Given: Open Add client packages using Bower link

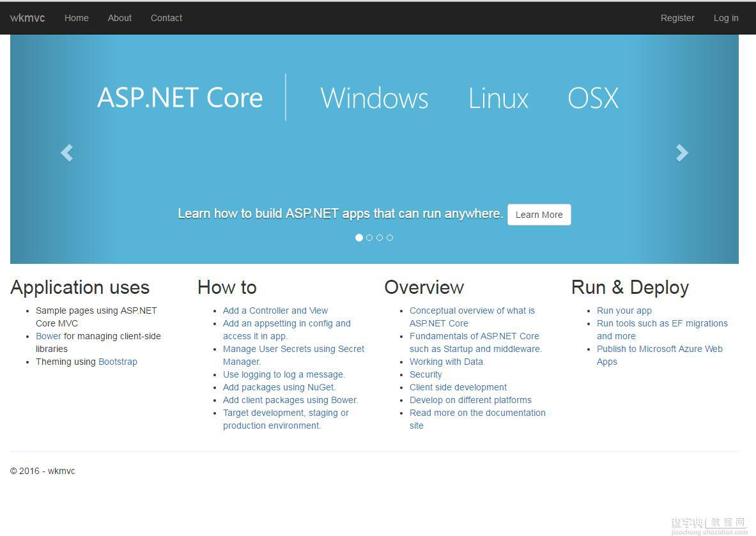Looking at the screenshot, I should tap(290, 400).
